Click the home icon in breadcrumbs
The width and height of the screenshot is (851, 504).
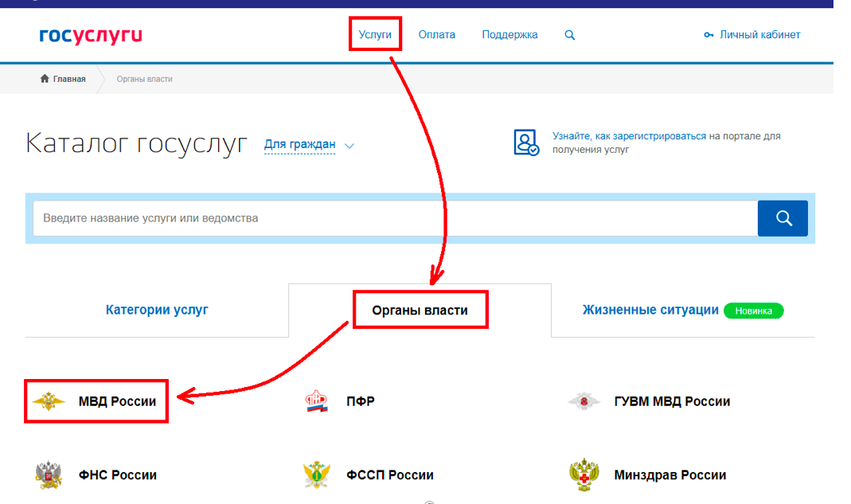click(x=45, y=78)
